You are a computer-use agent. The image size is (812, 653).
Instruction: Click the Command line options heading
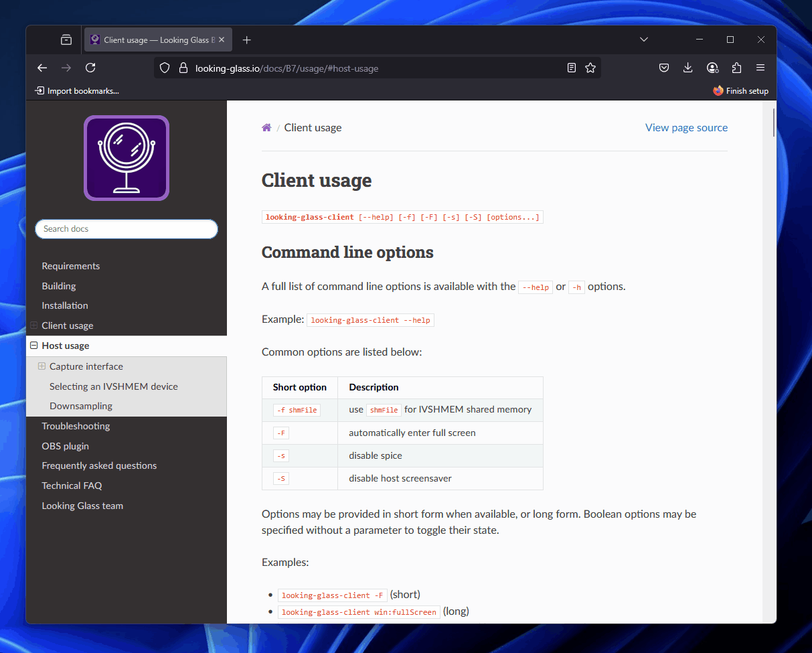pyautogui.click(x=347, y=252)
